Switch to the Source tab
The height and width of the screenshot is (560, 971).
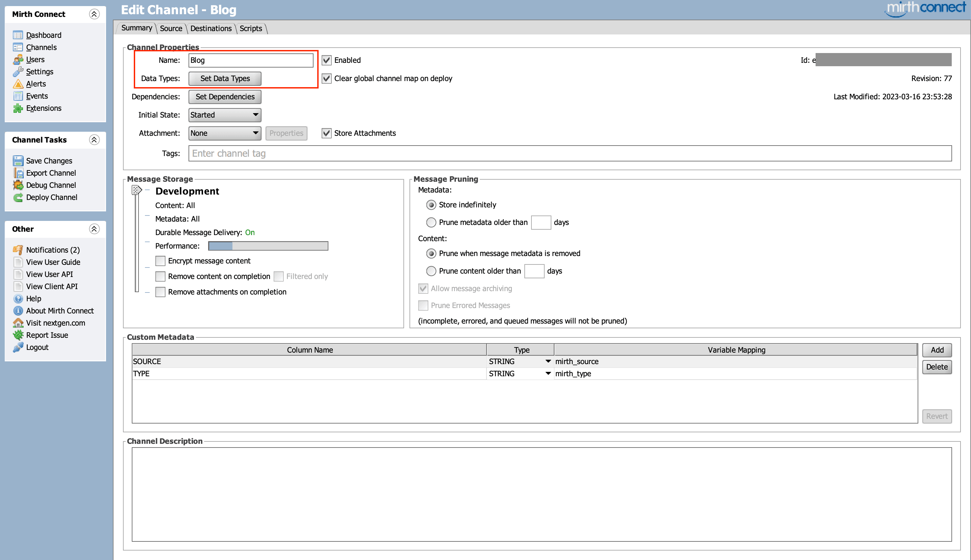tap(171, 28)
